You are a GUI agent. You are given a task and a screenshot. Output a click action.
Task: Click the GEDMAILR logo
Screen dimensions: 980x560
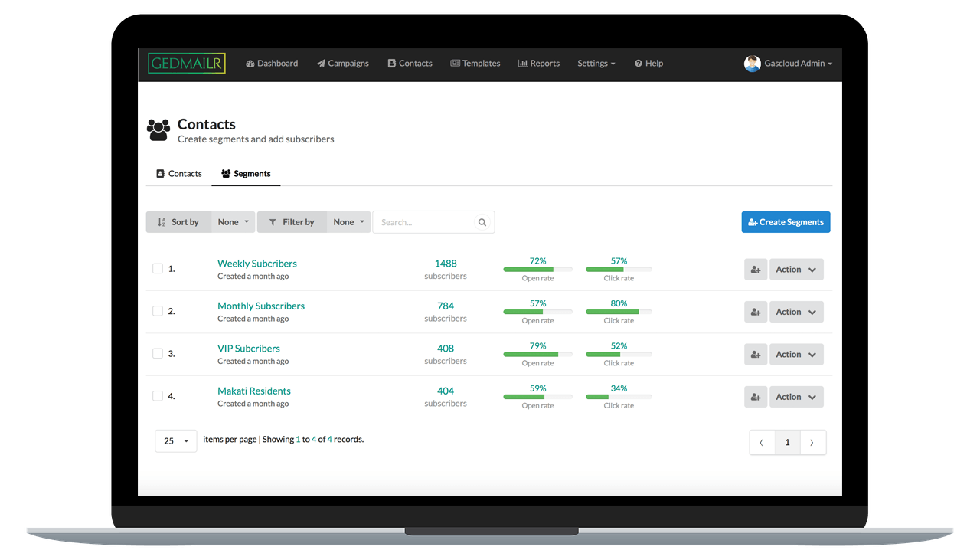pyautogui.click(x=187, y=63)
